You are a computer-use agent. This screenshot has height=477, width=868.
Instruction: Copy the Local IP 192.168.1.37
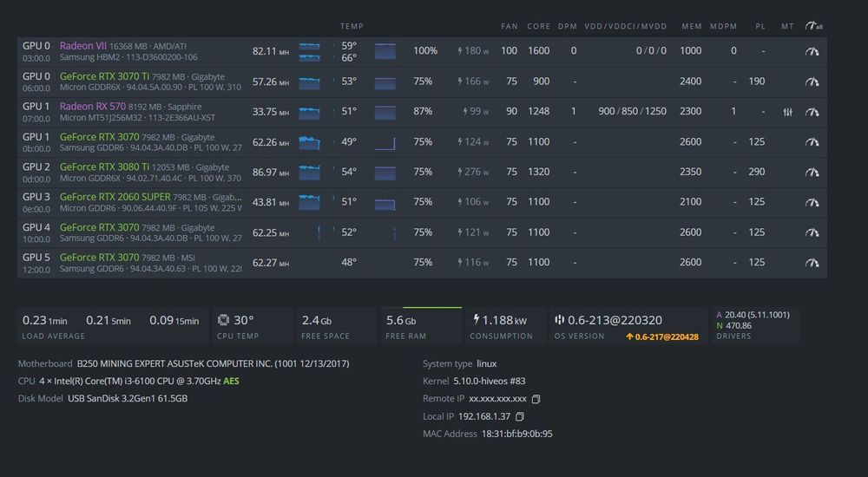pos(519,416)
